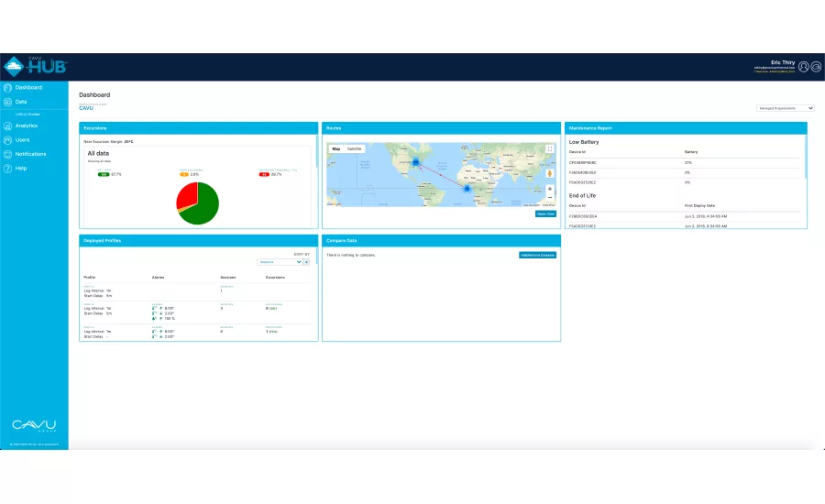Click the CAVU organization link

86,108
